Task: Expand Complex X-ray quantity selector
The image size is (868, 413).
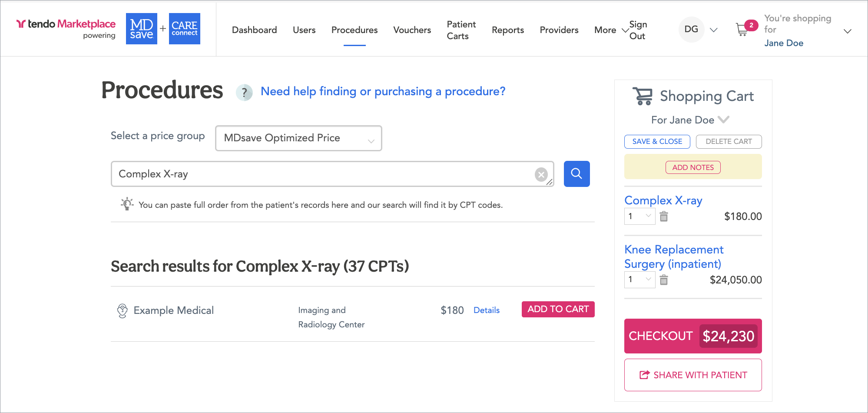Action: 639,216
